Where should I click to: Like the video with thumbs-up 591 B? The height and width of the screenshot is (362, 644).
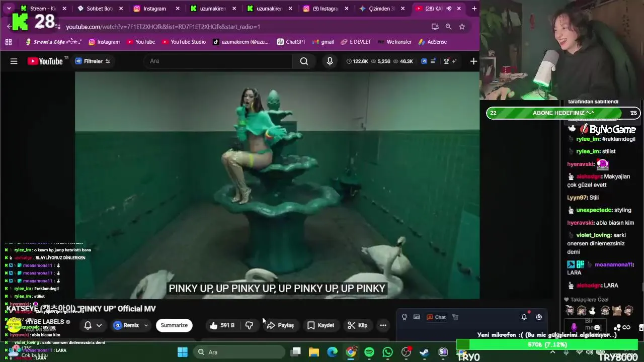coord(222,325)
